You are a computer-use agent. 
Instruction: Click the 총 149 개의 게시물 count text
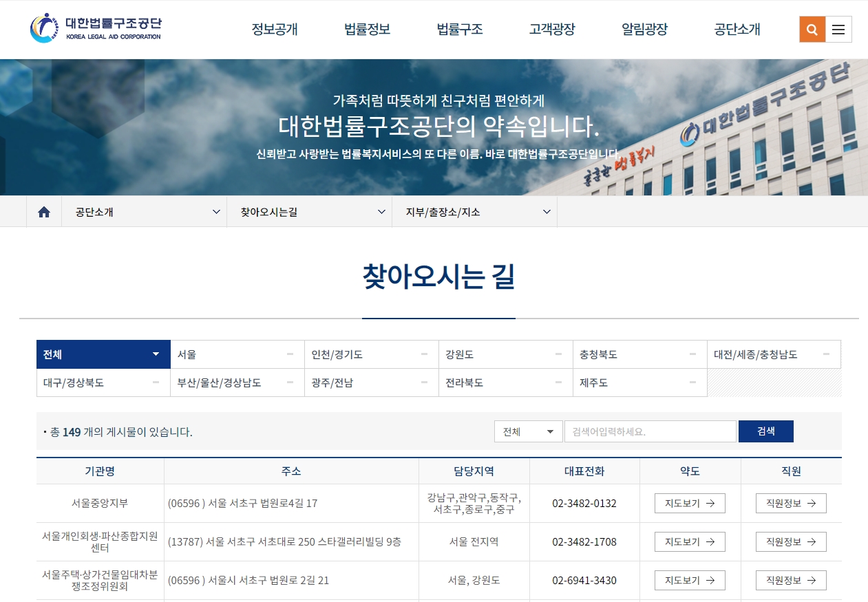(118, 432)
